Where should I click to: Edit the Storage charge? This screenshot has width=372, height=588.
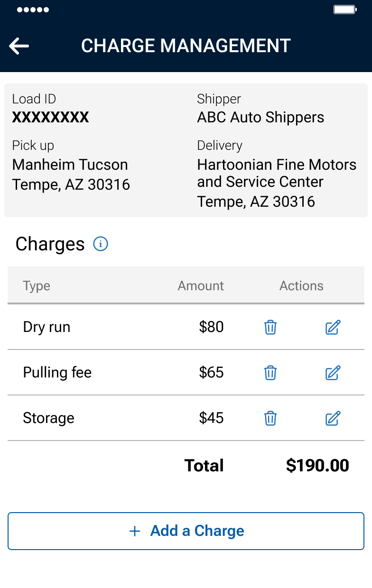pos(333,418)
